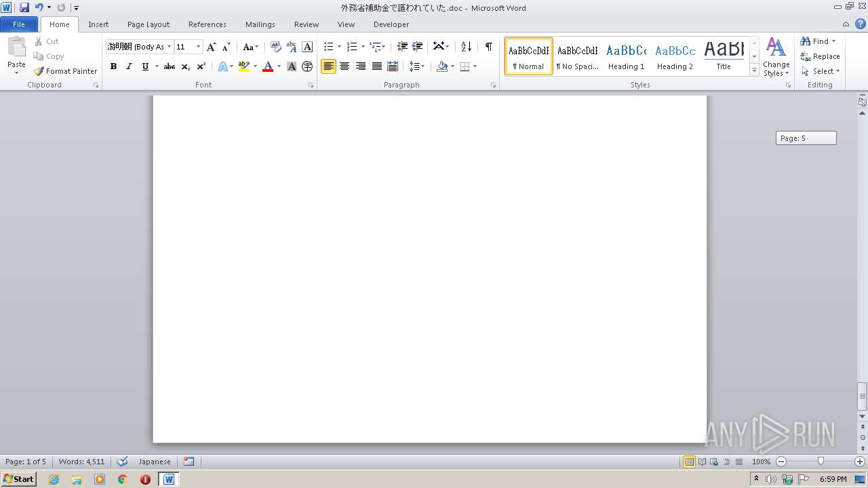
Task: Open Google Chrome from taskbar
Action: click(122, 479)
